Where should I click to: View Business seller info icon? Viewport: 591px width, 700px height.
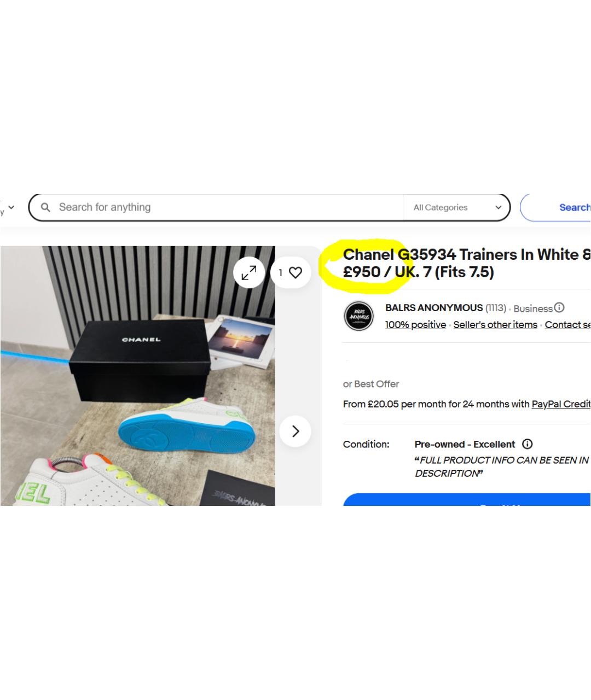[559, 307]
